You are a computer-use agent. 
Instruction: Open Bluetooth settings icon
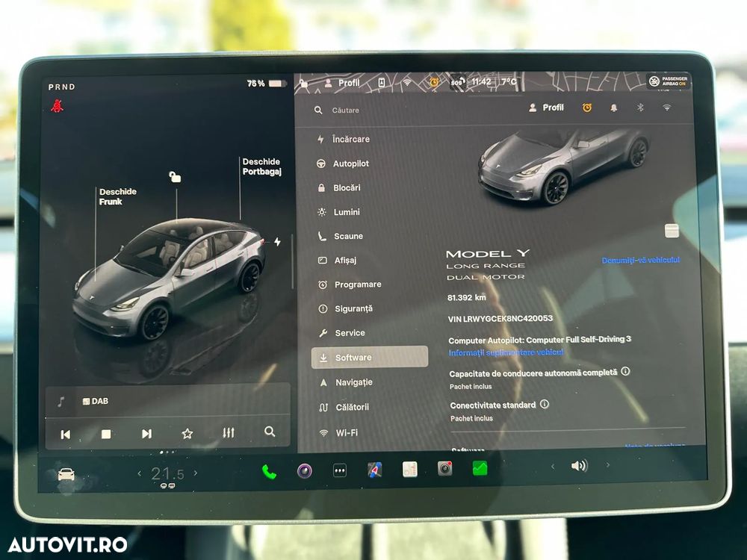[640, 108]
